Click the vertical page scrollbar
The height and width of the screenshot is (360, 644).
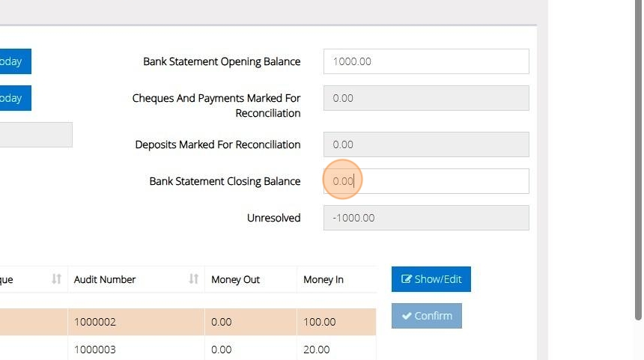(638, 160)
